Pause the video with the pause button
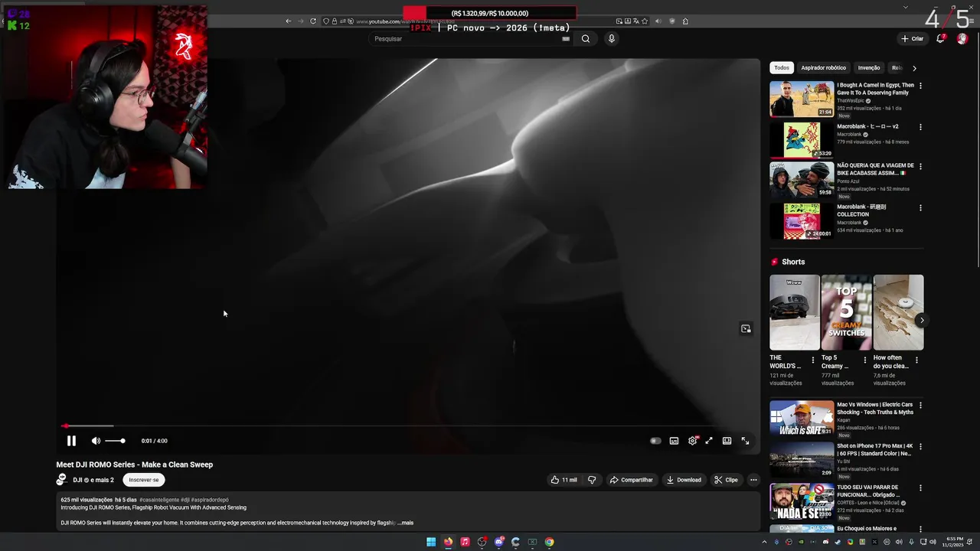 (x=71, y=441)
